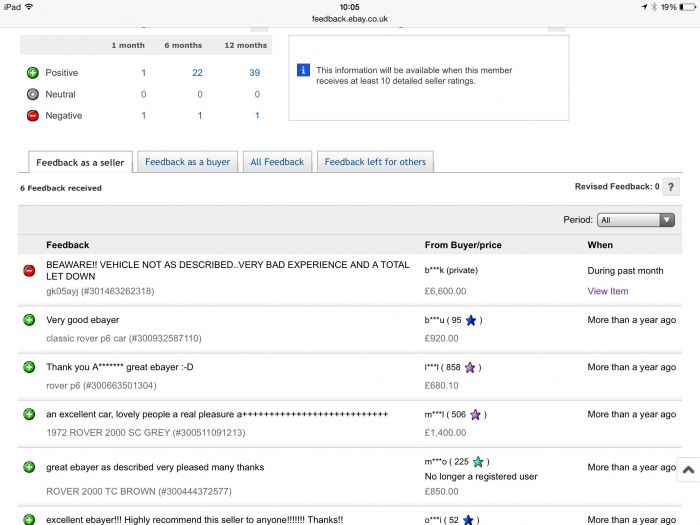Viewport: 700px width, 525px height.
Task: Click the blue star next to b***u (95)
Action: click(x=471, y=320)
